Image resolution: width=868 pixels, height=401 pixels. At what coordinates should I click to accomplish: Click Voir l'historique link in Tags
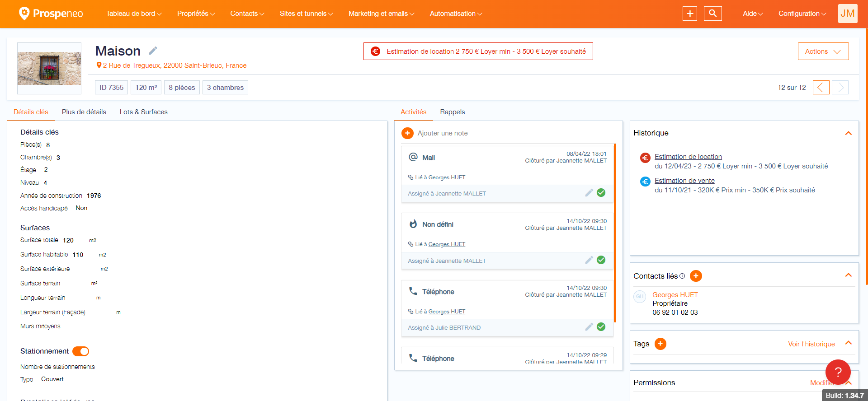point(811,344)
